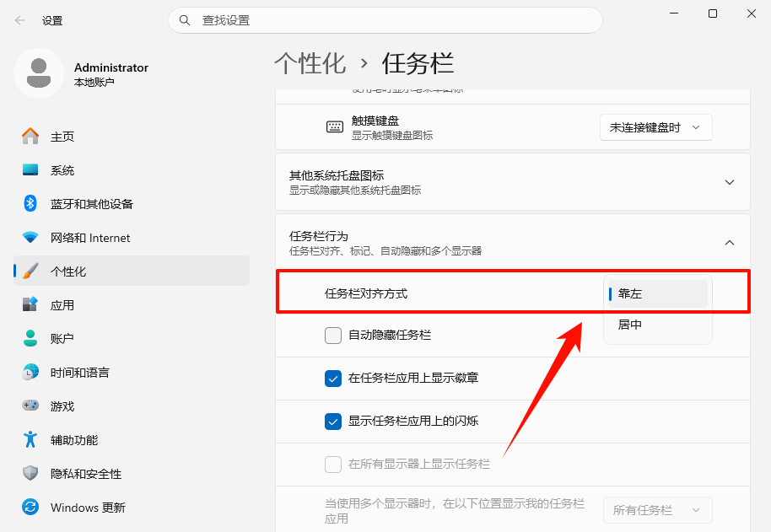The image size is (771, 532).
Task: Click the shield icon for 隐私和安全性
Action: (x=30, y=473)
